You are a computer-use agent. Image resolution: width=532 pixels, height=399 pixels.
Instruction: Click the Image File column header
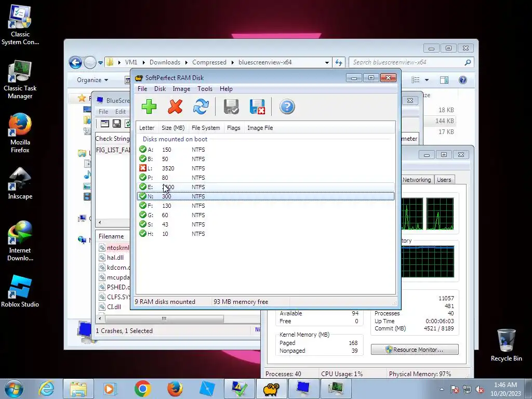(260, 128)
